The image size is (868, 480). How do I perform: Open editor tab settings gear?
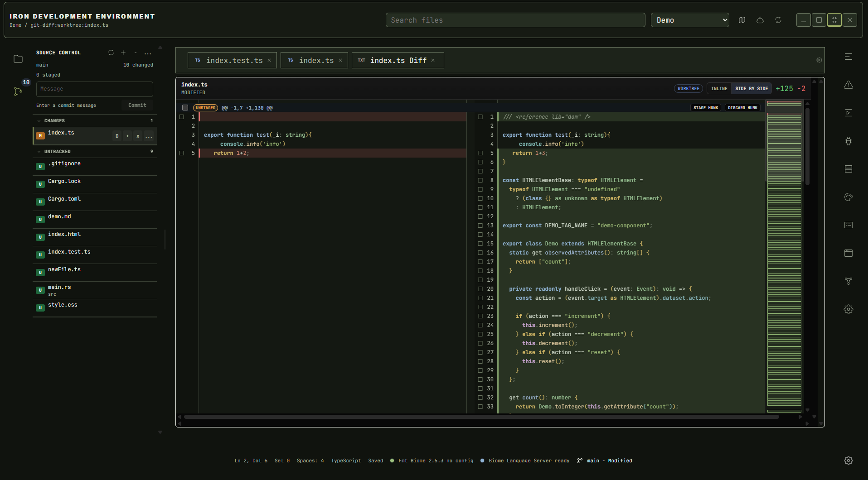pyautogui.click(x=819, y=60)
